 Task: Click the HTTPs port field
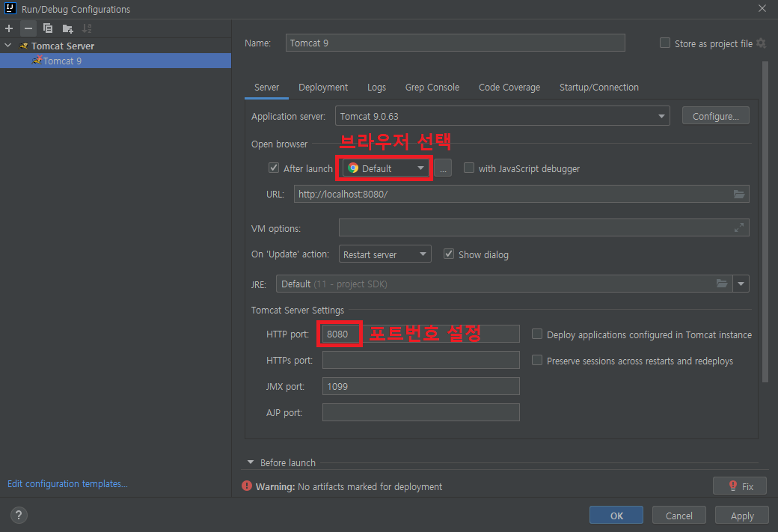coord(420,360)
